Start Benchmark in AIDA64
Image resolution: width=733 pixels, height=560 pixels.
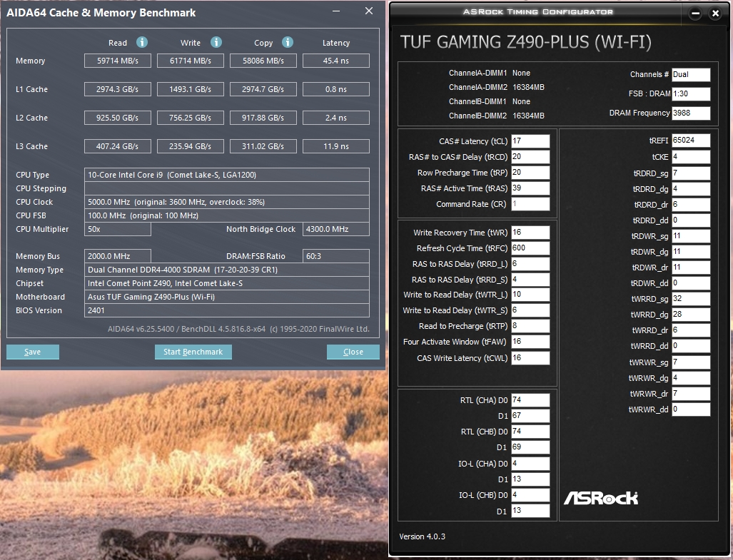tap(193, 352)
